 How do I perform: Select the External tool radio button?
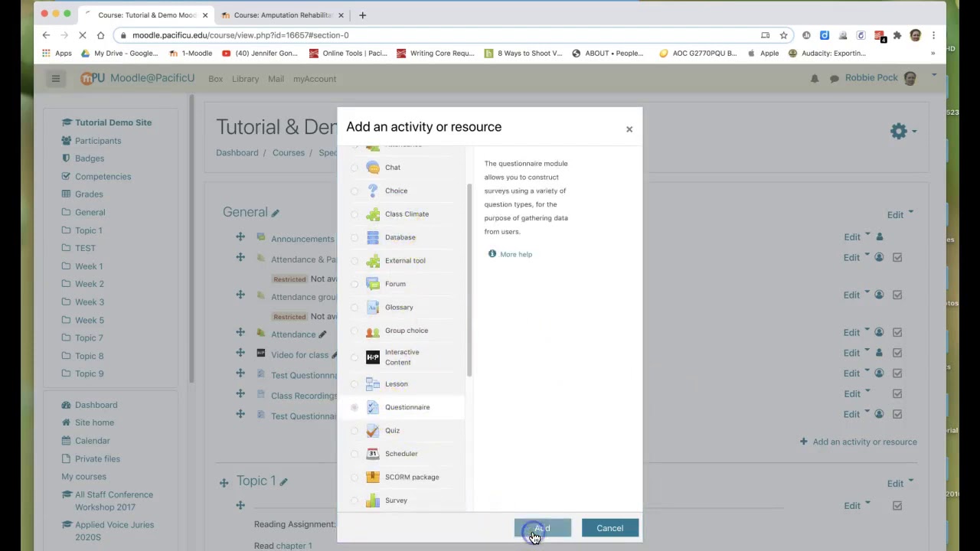(x=354, y=261)
